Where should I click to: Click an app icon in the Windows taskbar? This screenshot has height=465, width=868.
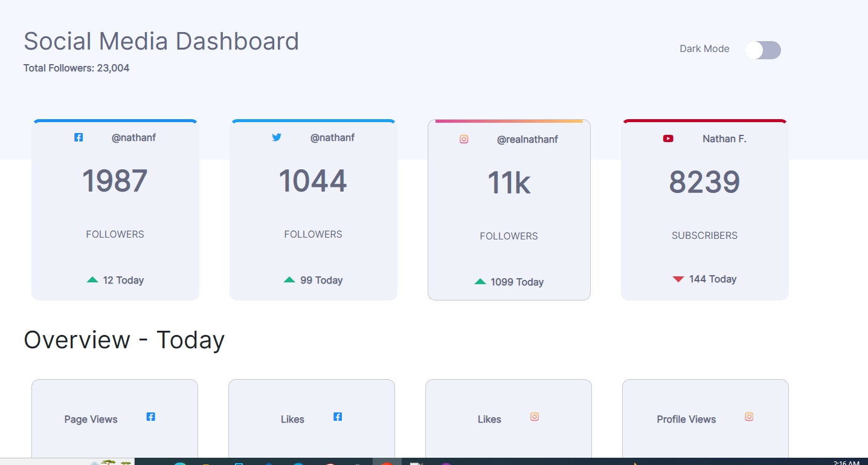(268, 463)
